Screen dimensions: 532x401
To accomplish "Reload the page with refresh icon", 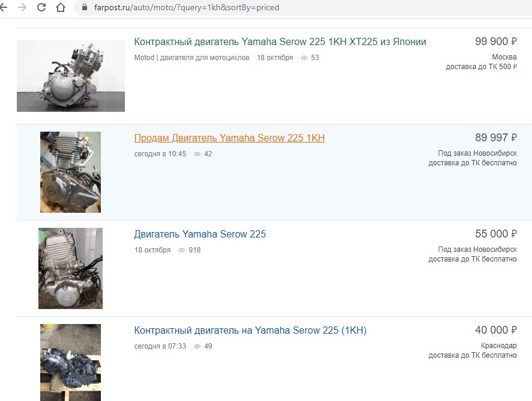I will (41, 7).
